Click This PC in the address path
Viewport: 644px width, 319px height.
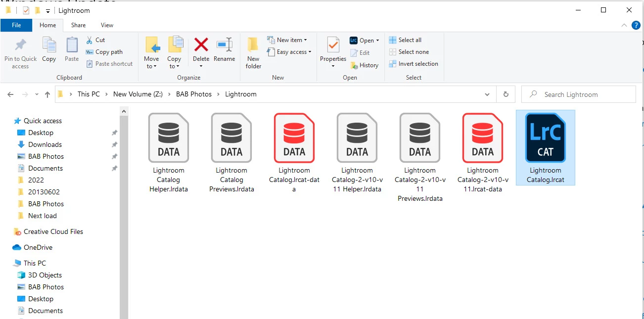point(89,94)
